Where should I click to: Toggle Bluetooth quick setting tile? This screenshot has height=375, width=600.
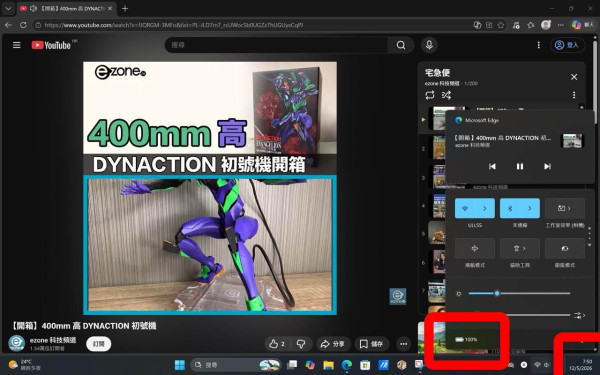510,208
